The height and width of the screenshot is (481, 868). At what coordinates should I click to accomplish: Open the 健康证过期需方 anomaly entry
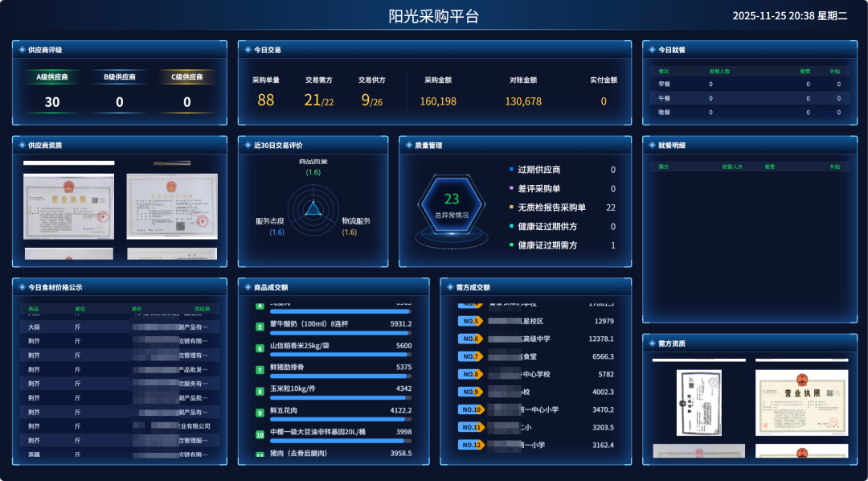[x=547, y=245]
